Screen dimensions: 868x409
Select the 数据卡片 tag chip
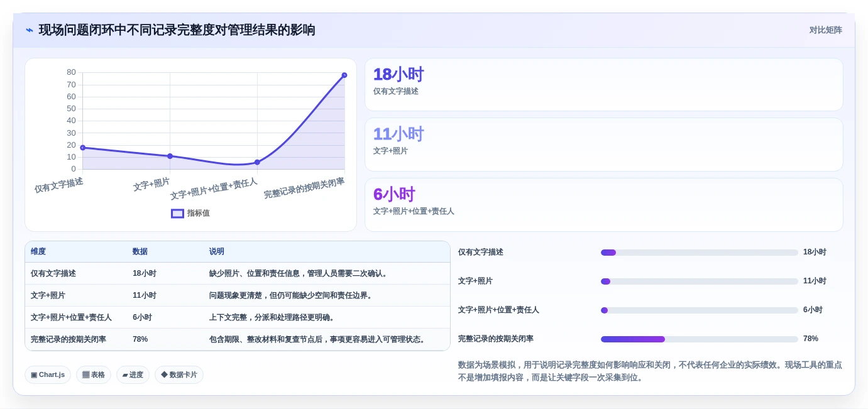coord(179,375)
